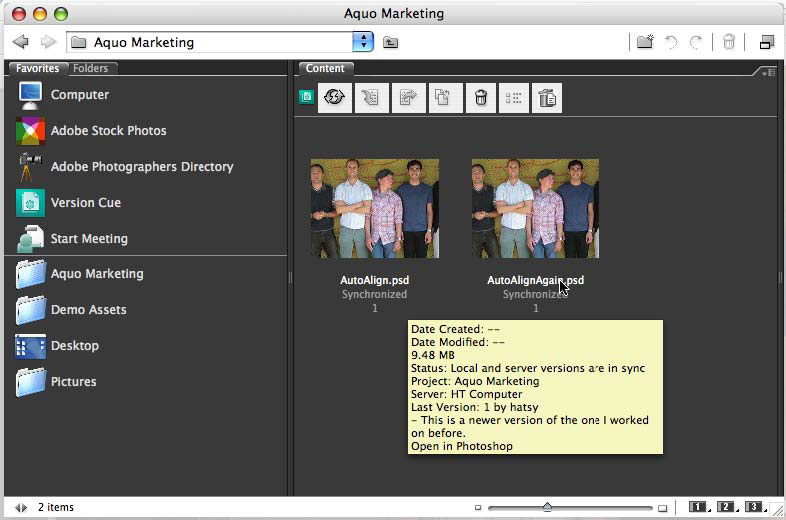Click the AutoAlign.psd file name
Screen dimensions: 786x520
point(374,280)
